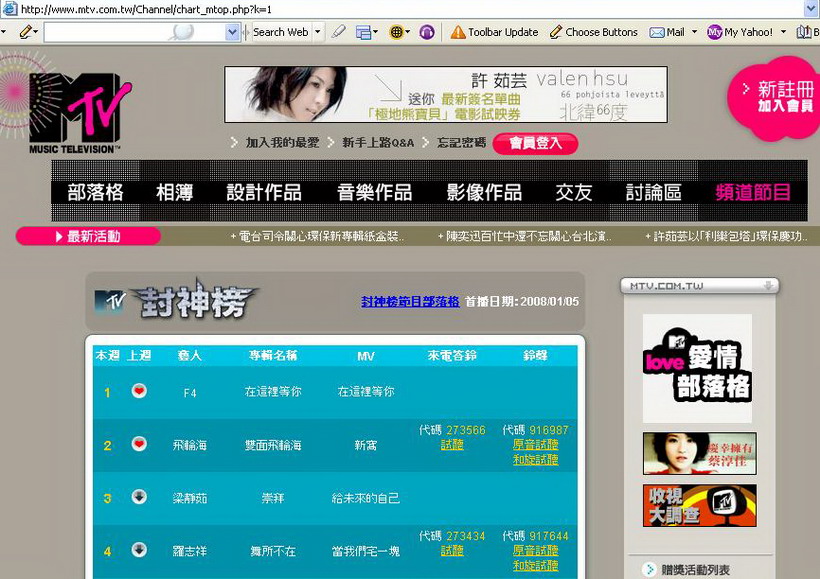The image size is (820, 579).
Task: Open the 頻道節目 navigation tab
Action: [753, 192]
